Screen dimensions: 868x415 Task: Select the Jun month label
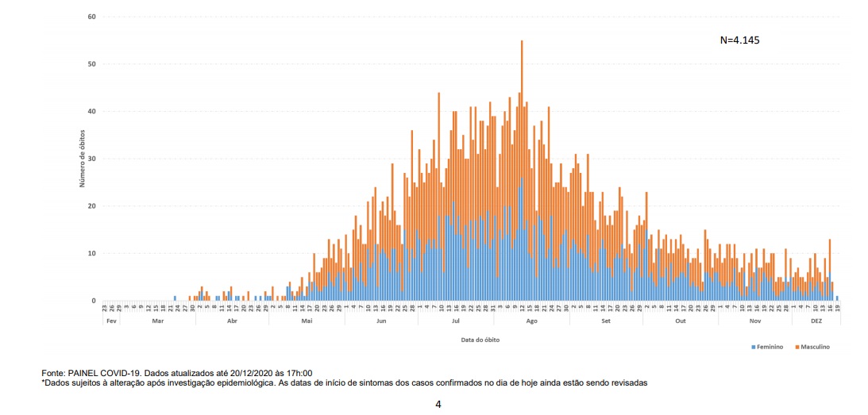click(x=381, y=321)
